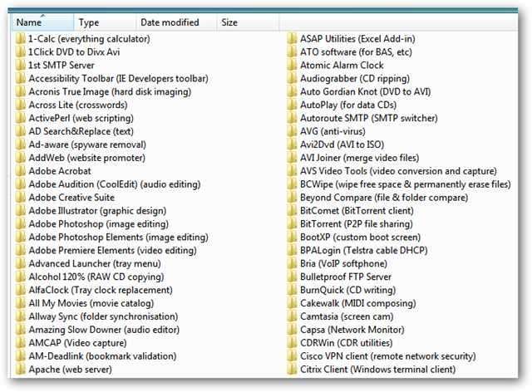Select "BootXP (custom boot screen)" name
Viewport: 532px width, 392px height.
coord(360,237)
